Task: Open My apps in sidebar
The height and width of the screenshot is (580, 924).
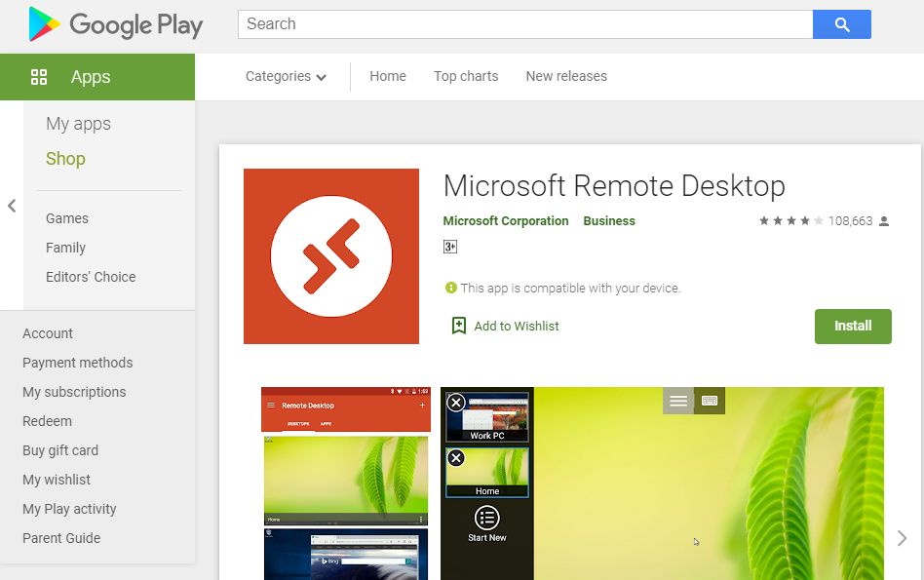Action: [x=78, y=124]
